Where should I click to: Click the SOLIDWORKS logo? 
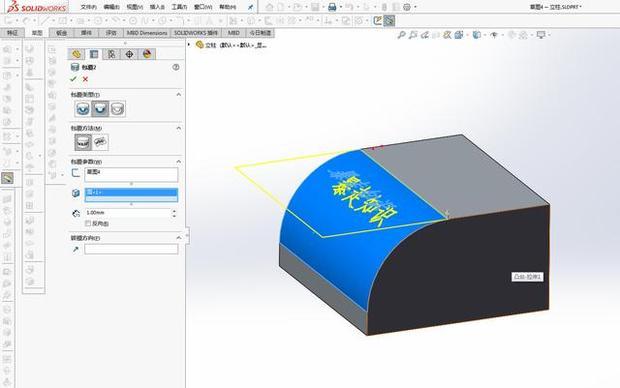click(x=36, y=7)
